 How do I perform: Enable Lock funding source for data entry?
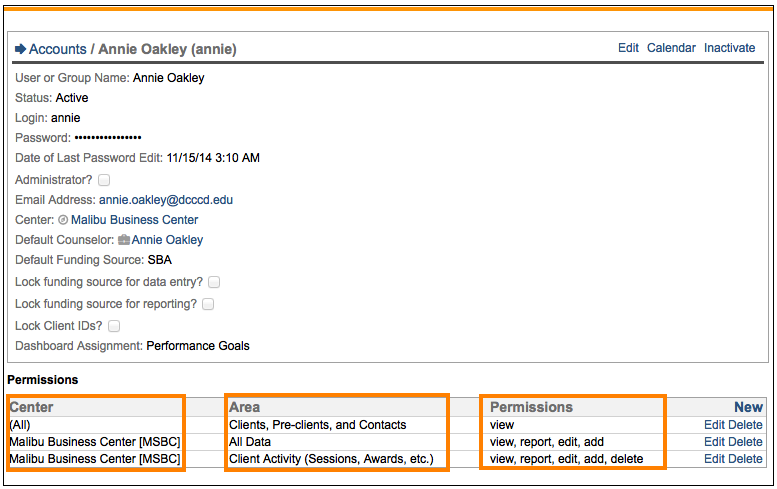click(x=214, y=283)
